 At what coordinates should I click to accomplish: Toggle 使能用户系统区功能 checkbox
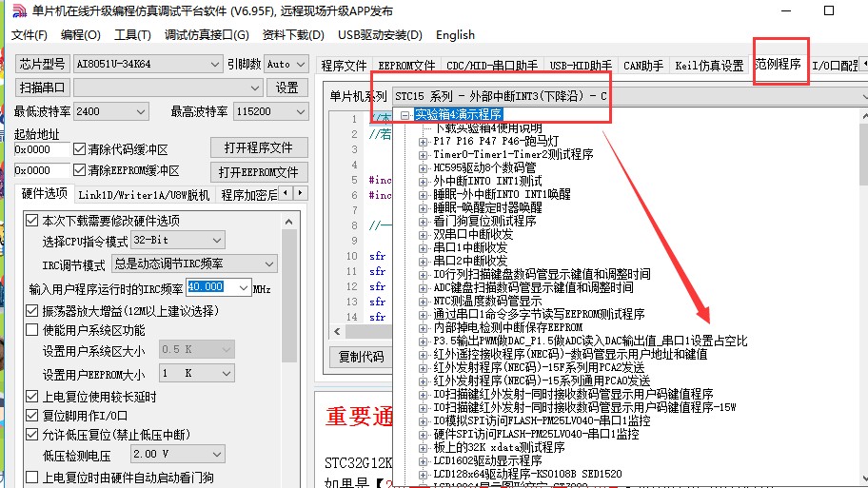coord(31,330)
